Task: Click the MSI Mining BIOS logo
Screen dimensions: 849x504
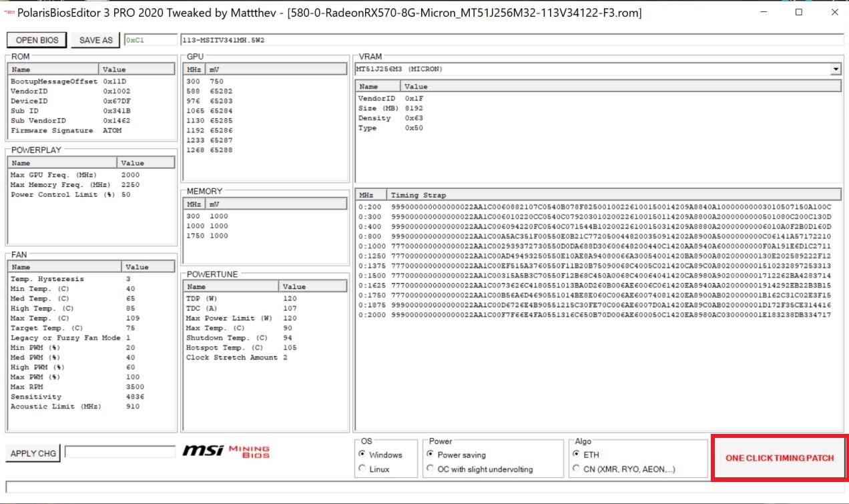Action: point(226,452)
